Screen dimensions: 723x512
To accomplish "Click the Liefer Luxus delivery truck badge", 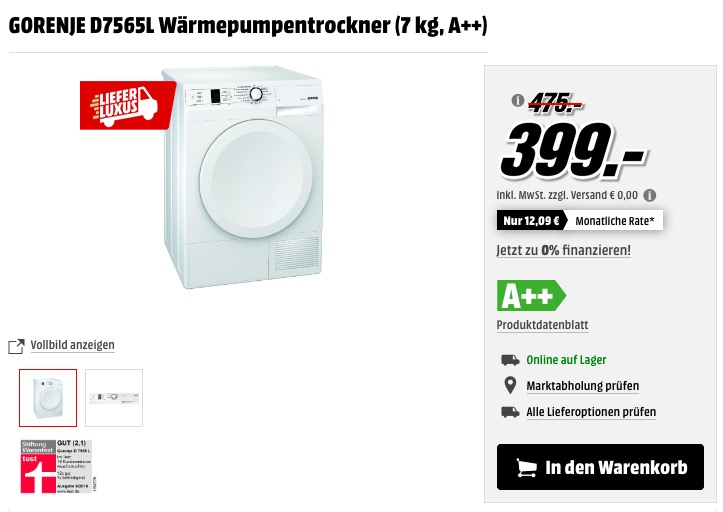I will pos(128,106).
